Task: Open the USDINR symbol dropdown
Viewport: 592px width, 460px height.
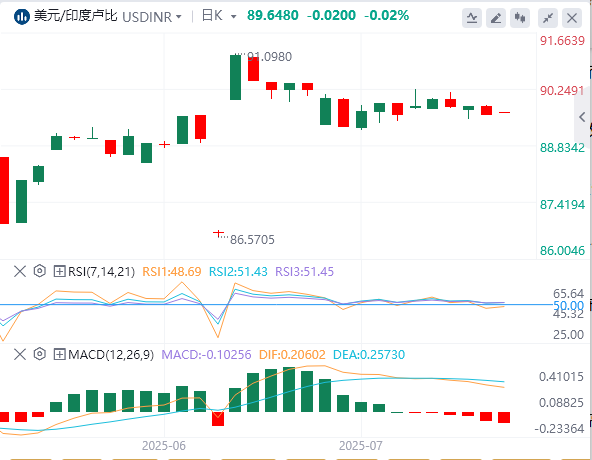Action: (152, 17)
